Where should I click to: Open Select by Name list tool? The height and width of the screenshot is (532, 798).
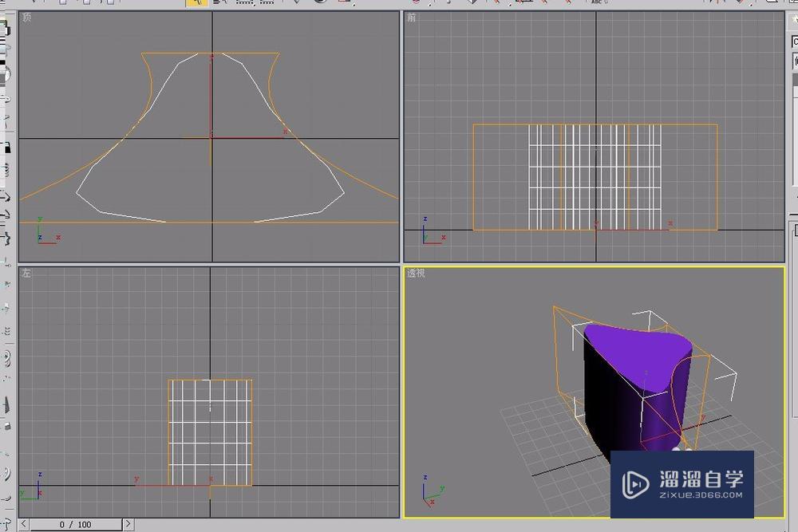[220, 2]
